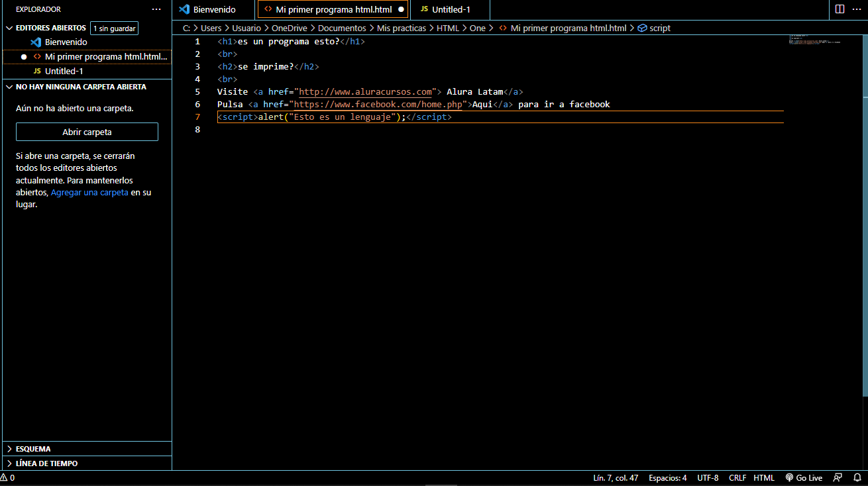Click the split editor icon
Screen dimensions: 868x486
pyautogui.click(x=840, y=9)
